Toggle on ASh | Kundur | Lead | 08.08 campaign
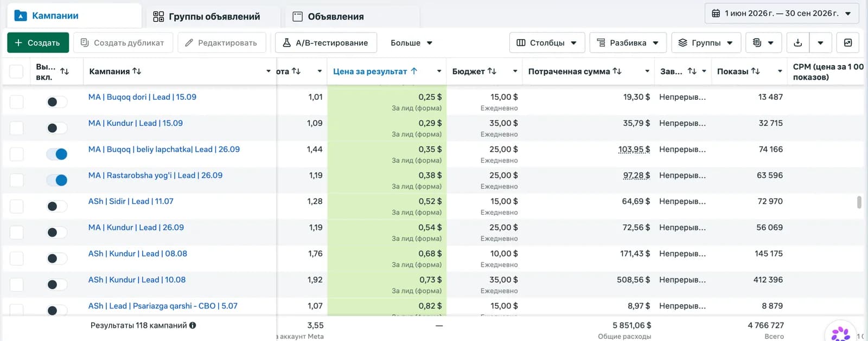 [56, 259]
